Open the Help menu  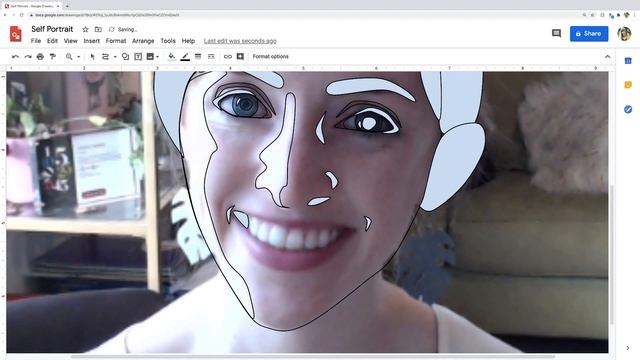188,41
